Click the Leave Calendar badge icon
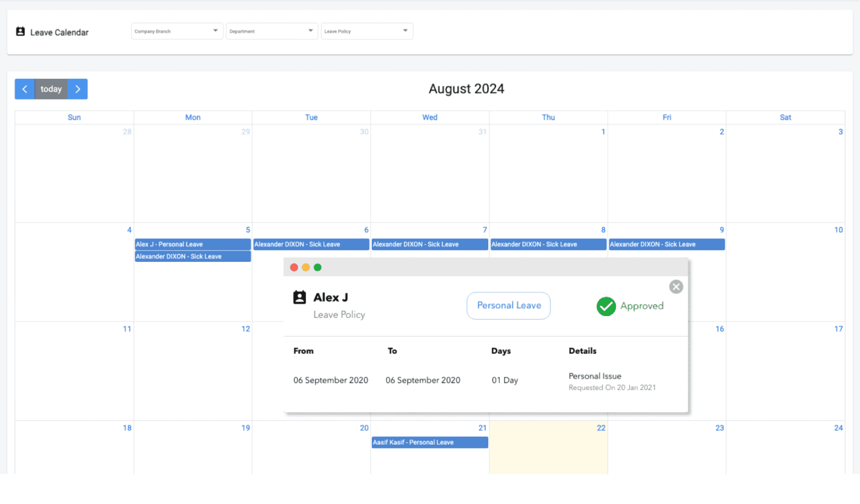 (x=20, y=32)
